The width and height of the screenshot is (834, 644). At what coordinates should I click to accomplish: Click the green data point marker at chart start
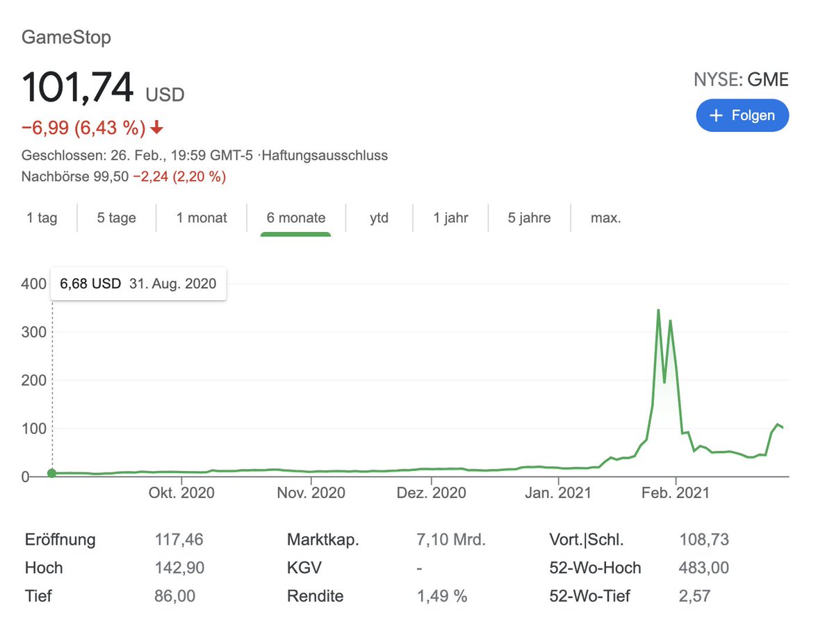point(51,473)
